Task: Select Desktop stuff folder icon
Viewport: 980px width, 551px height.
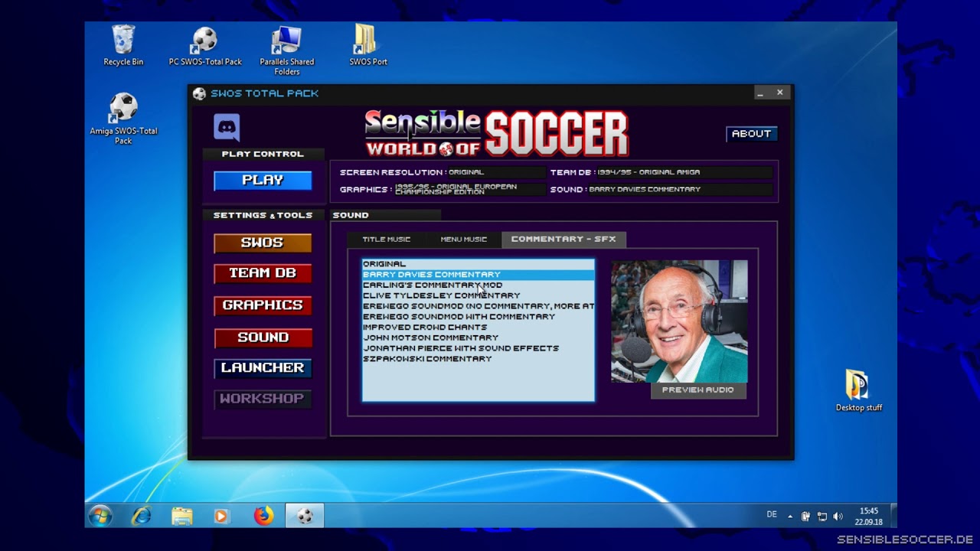Action: coord(858,390)
